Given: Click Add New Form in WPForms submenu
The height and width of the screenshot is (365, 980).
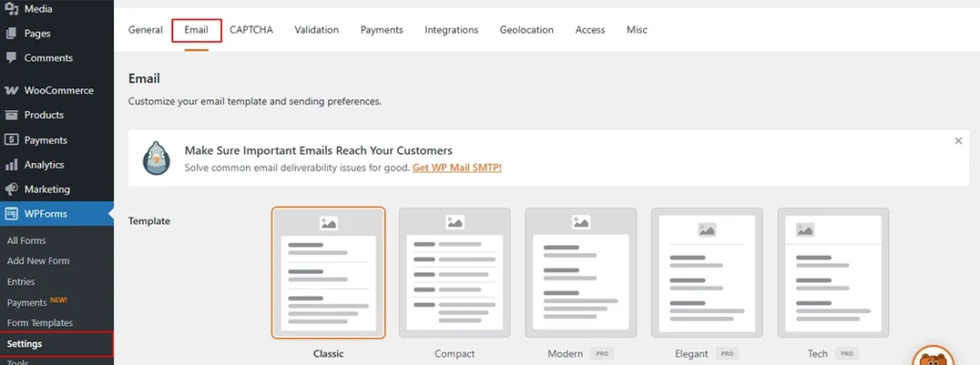Looking at the screenshot, I should coord(38,261).
